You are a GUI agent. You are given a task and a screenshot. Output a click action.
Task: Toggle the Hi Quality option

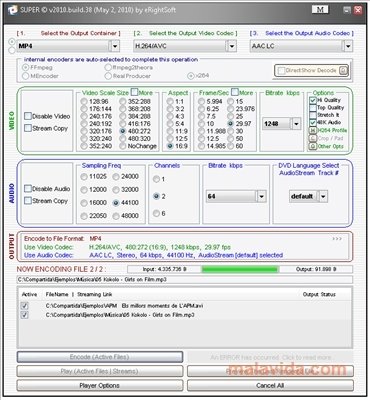(x=313, y=100)
